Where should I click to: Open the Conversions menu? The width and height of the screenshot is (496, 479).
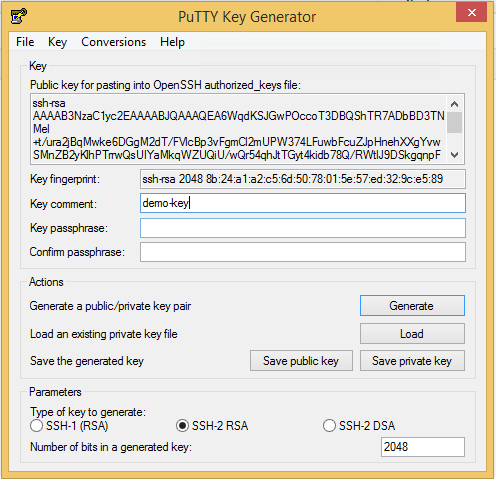pos(114,42)
